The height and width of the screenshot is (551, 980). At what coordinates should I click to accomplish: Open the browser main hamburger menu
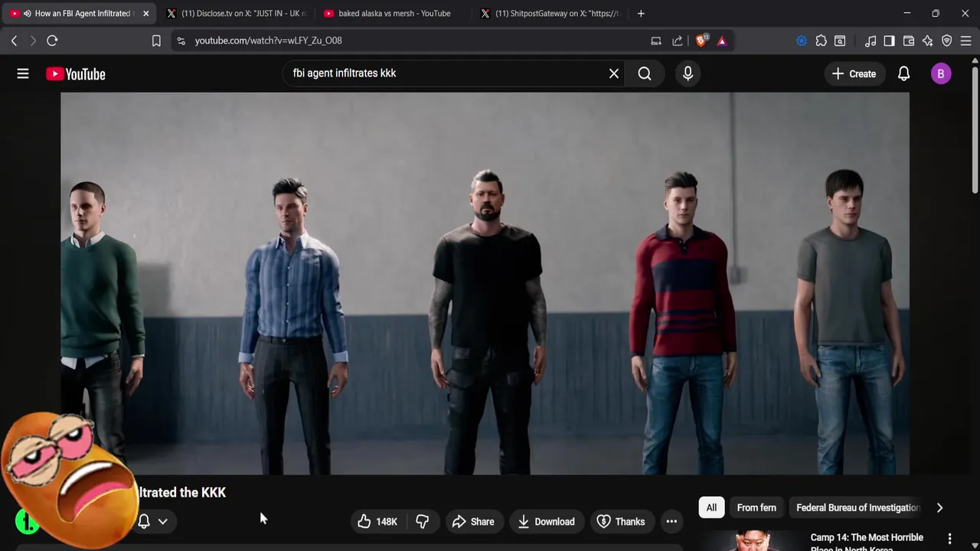click(x=966, y=41)
